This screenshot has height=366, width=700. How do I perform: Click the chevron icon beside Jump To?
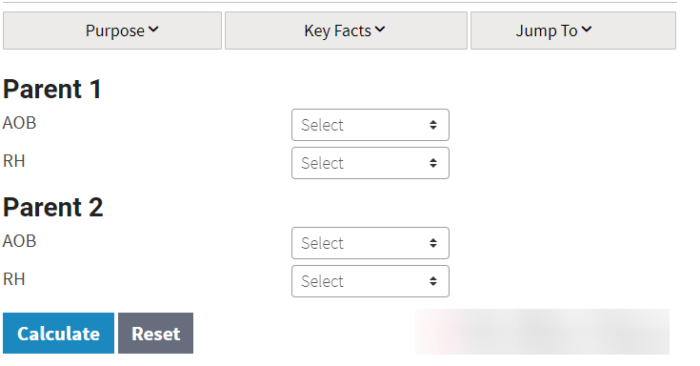point(587,29)
